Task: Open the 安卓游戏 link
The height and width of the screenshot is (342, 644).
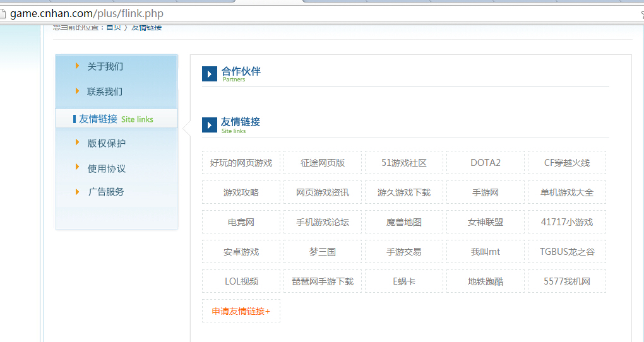Action: (x=241, y=252)
